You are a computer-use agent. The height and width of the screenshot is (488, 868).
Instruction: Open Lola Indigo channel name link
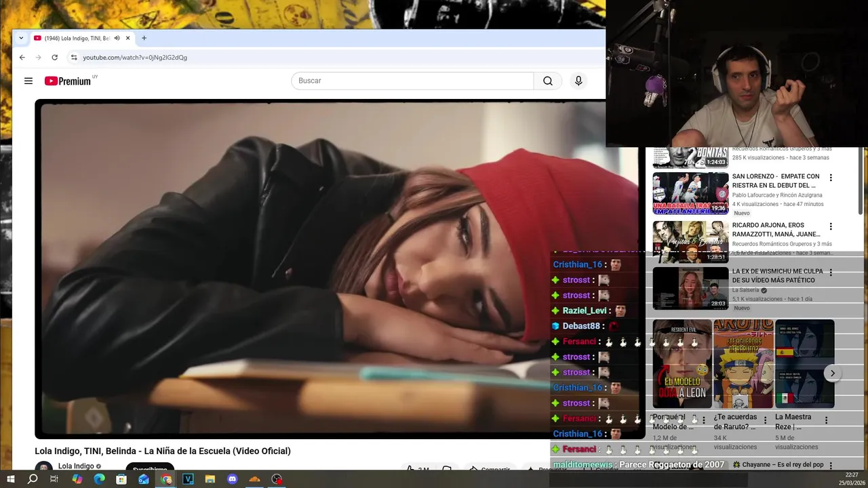coord(76,466)
